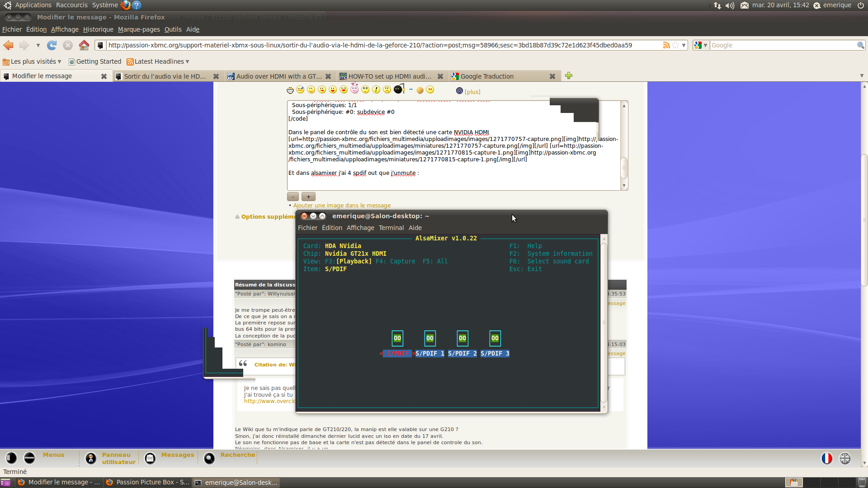
Task: Open the Recherche search link
Action: [238, 455]
